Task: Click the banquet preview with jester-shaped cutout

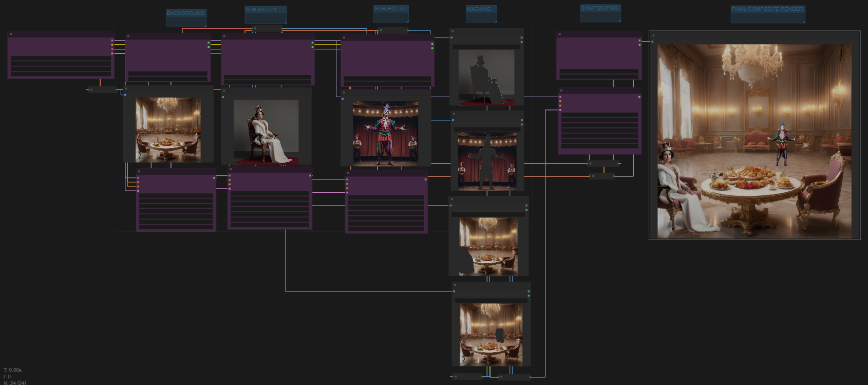Action: 491,334
